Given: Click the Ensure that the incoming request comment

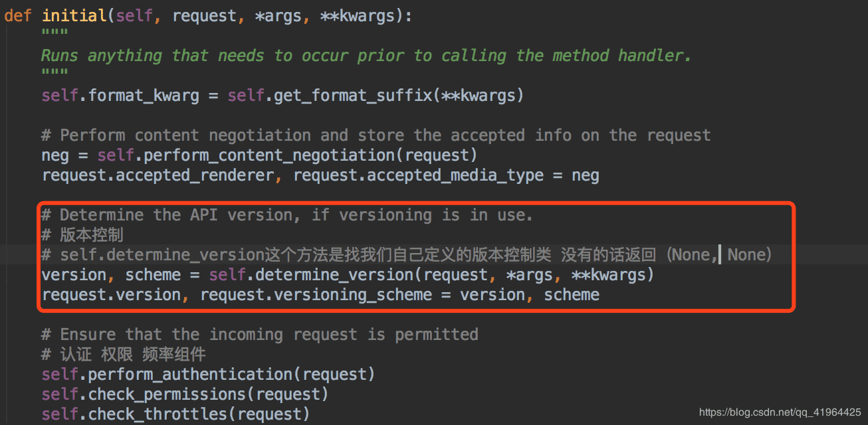Looking at the screenshot, I should coord(259,334).
